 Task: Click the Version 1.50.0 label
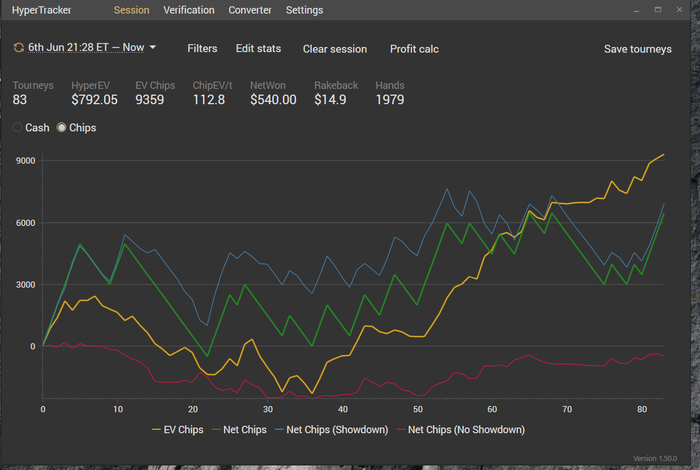click(x=654, y=458)
